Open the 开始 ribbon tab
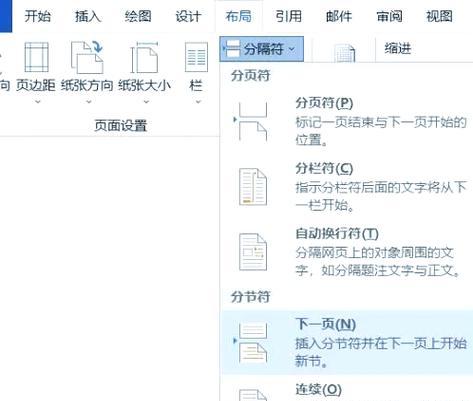 coord(37,16)
